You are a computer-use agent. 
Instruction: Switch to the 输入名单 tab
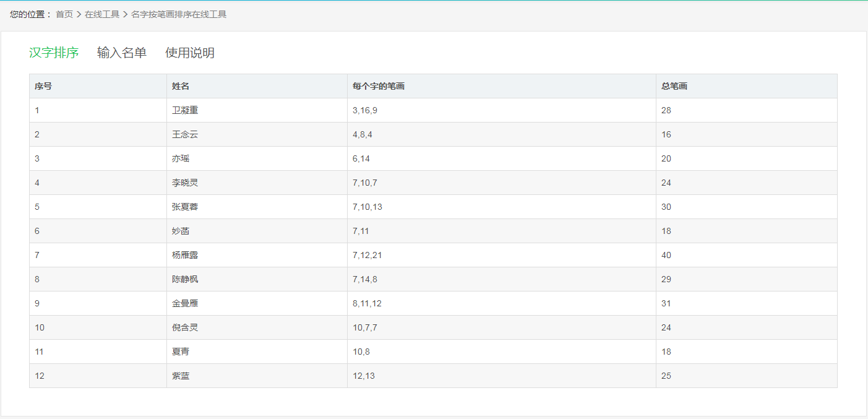pyautogui.click(x=122, y=53)
